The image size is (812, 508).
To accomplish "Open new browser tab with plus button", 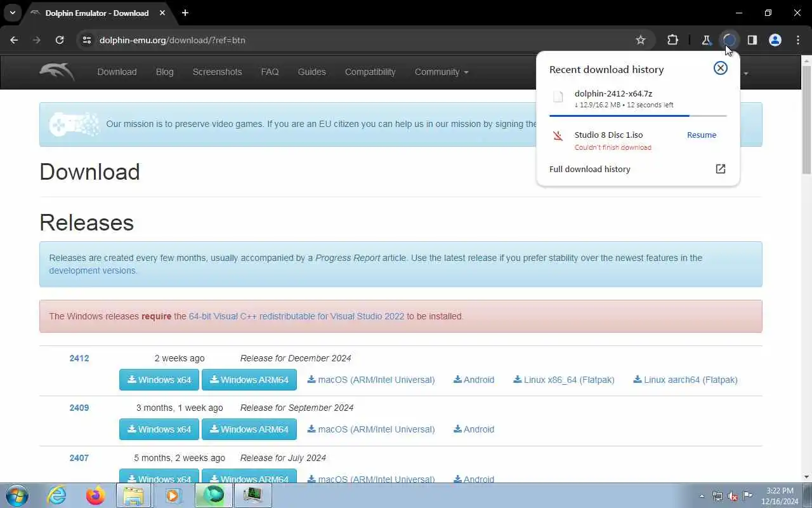I will (185, 13).
